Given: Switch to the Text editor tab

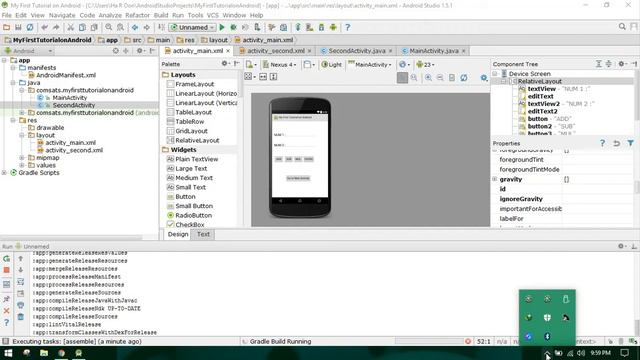Looking at the screenshot, I should (x=203, y=234).
